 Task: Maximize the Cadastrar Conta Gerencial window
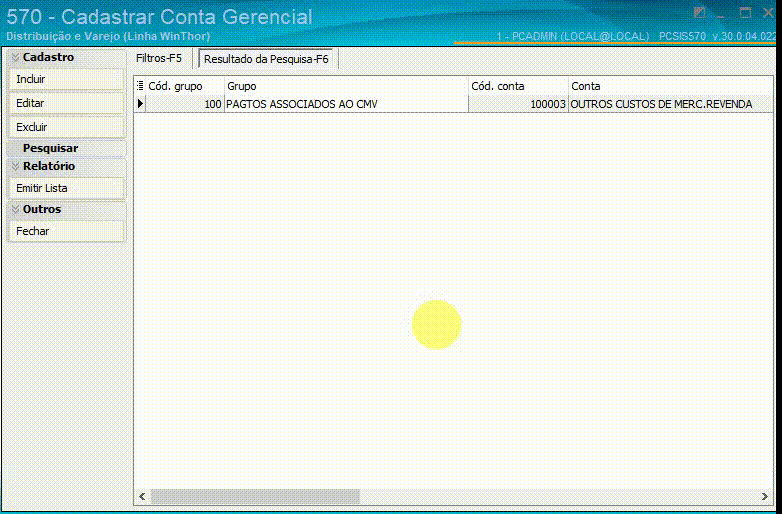(x=745, y=13)
